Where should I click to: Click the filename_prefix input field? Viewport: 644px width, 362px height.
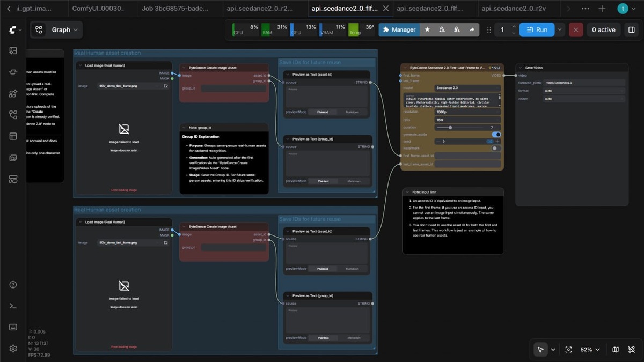click(x=584, y=83)
